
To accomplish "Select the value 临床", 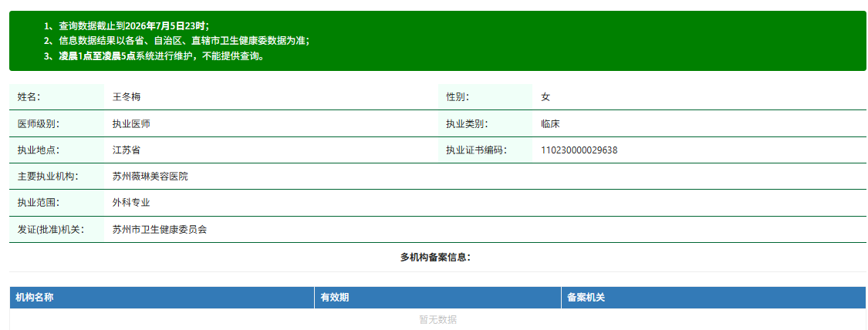I will click(x=550, y=124).
